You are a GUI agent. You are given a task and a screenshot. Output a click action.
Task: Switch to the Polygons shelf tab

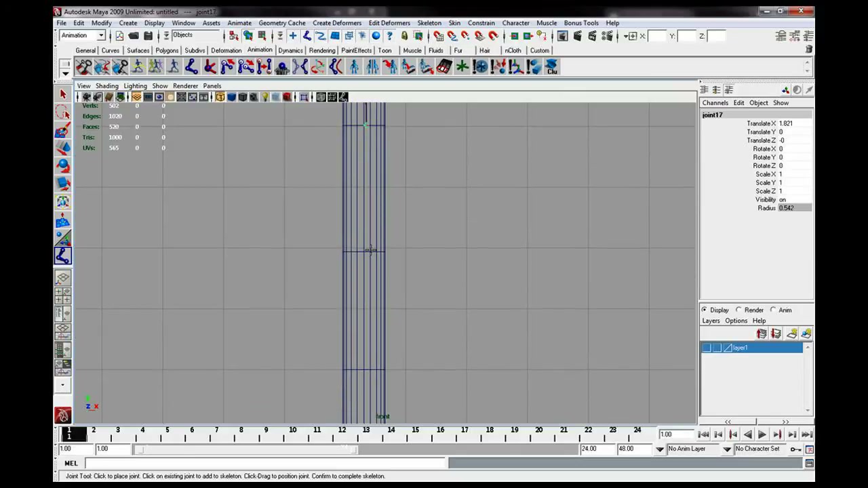(167, 51)
